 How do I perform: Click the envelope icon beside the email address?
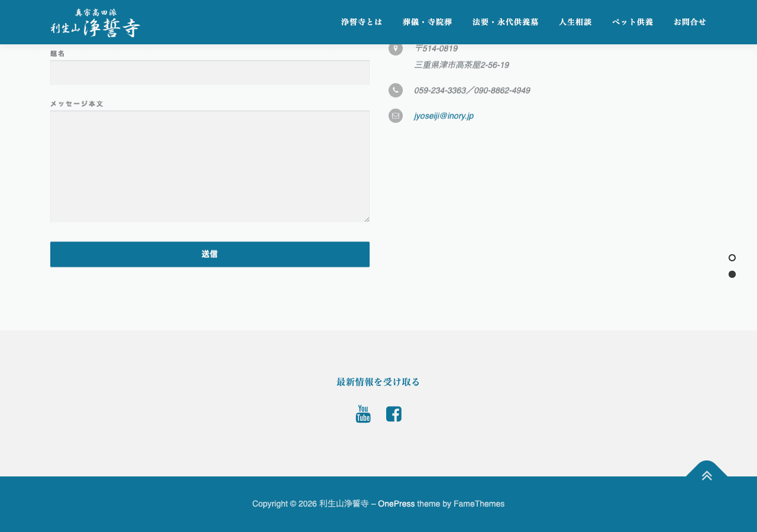coord(396,116)
